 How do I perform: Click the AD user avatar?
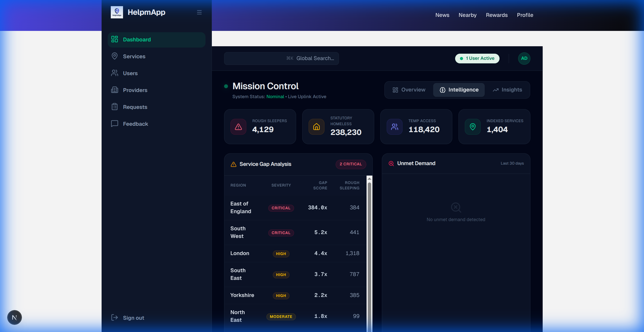[x=524, y=59]
